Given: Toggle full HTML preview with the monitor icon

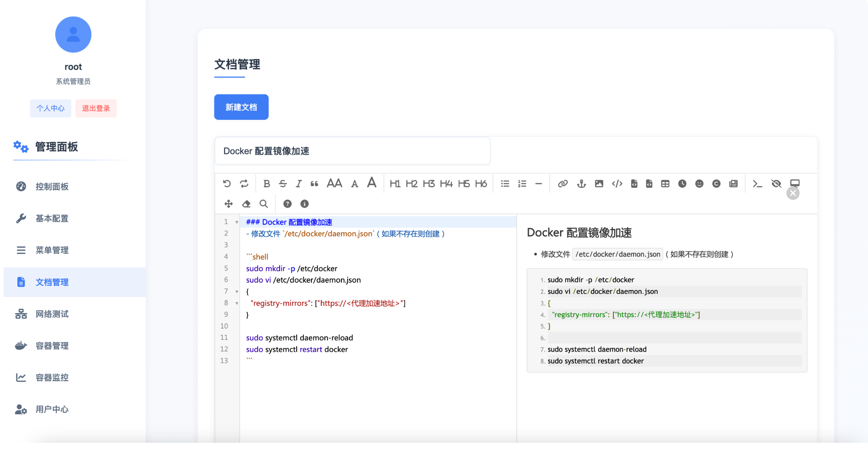Looking at the screenshot, I should [x=795, y=183].
